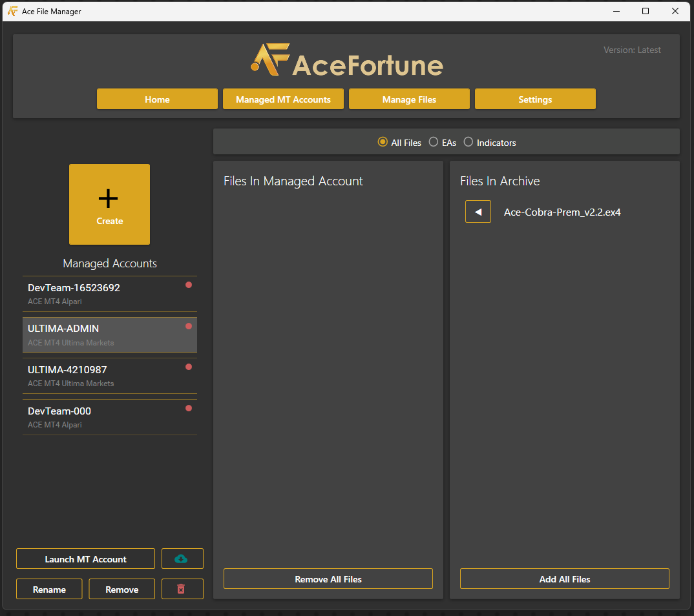The height and width of the screenshot is (616, 694).
Task: Click the Managed Accounts heading
Action: point(110,263)
